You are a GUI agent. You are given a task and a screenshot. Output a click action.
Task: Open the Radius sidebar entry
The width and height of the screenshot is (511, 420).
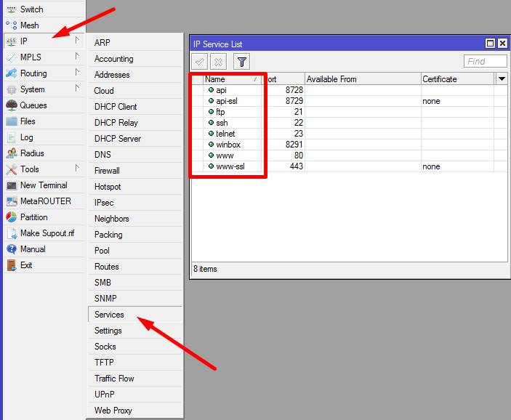(32, 153)
